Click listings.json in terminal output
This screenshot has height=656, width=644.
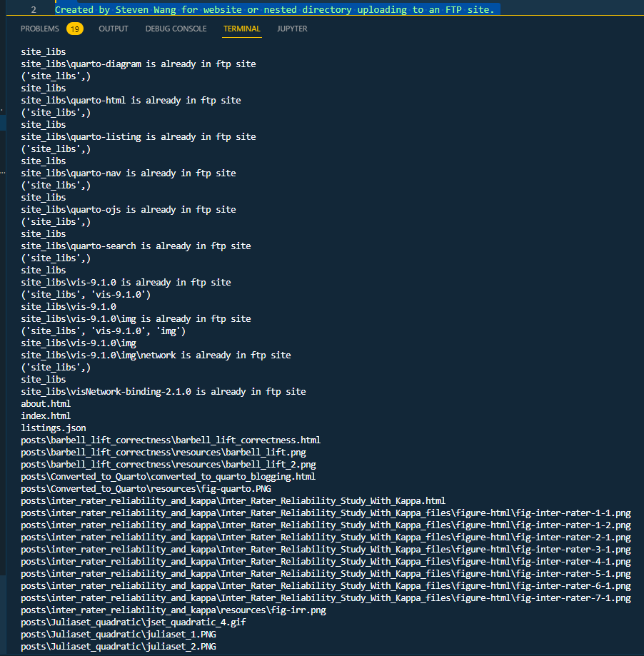tap(54, 428)
